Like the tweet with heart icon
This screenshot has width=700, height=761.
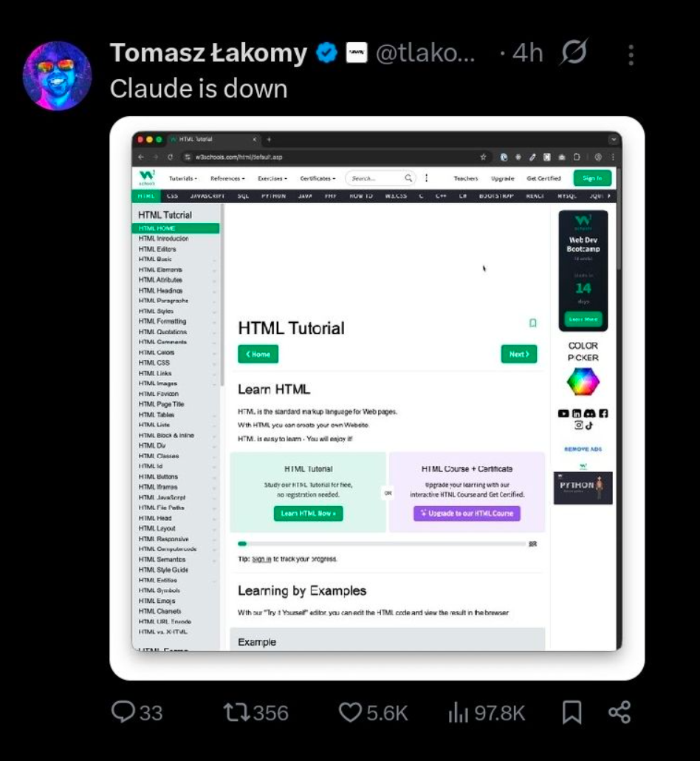pos(350,712)
